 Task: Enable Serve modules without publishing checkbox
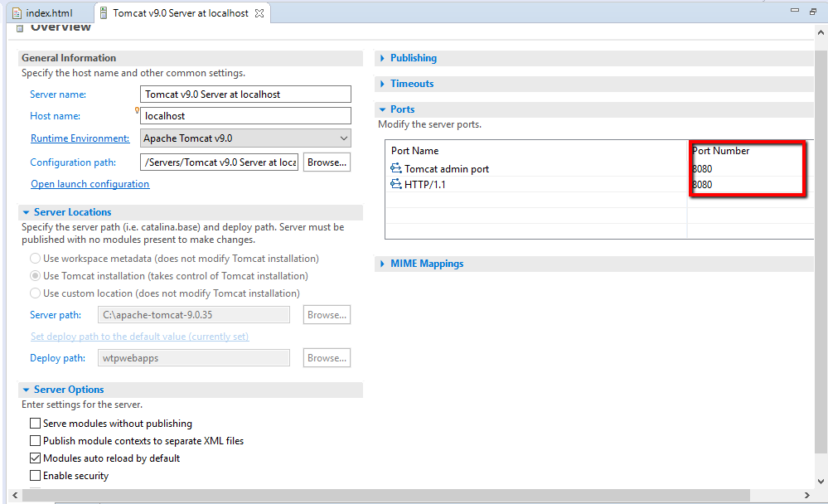(36, 423)
